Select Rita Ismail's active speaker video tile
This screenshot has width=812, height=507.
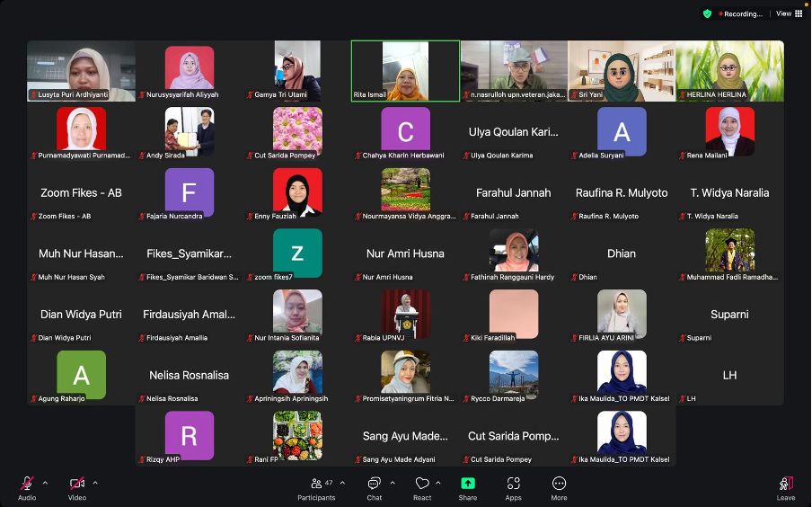(x=405, y=70)
